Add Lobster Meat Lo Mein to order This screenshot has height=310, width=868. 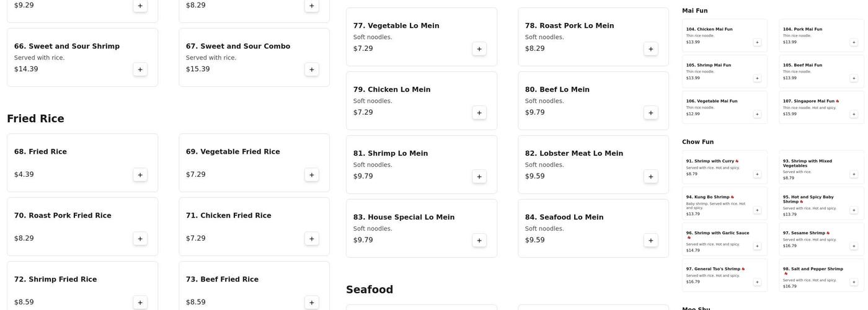651,177
